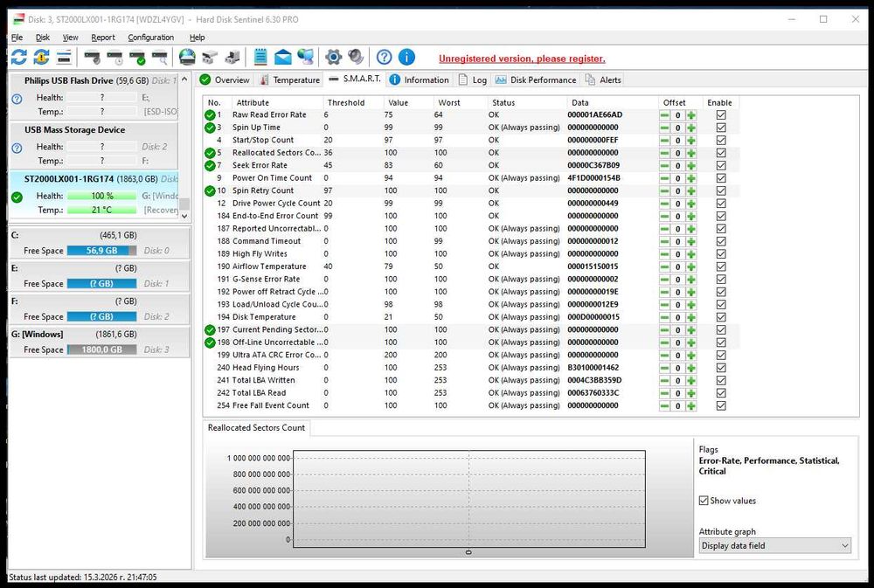874x588 pixels.
Task: Click the blue question mark help icon
Action: tap(384, 57)
